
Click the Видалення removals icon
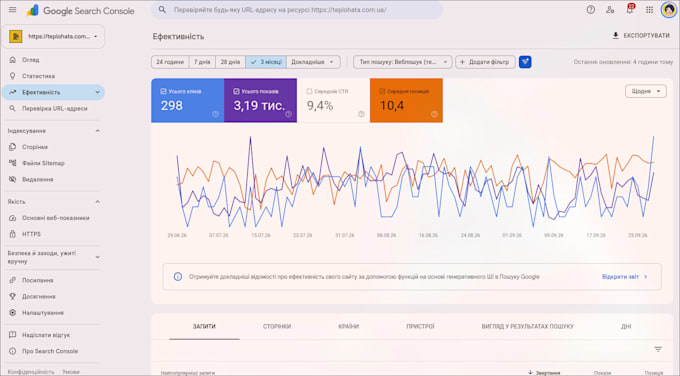(13, 179)
